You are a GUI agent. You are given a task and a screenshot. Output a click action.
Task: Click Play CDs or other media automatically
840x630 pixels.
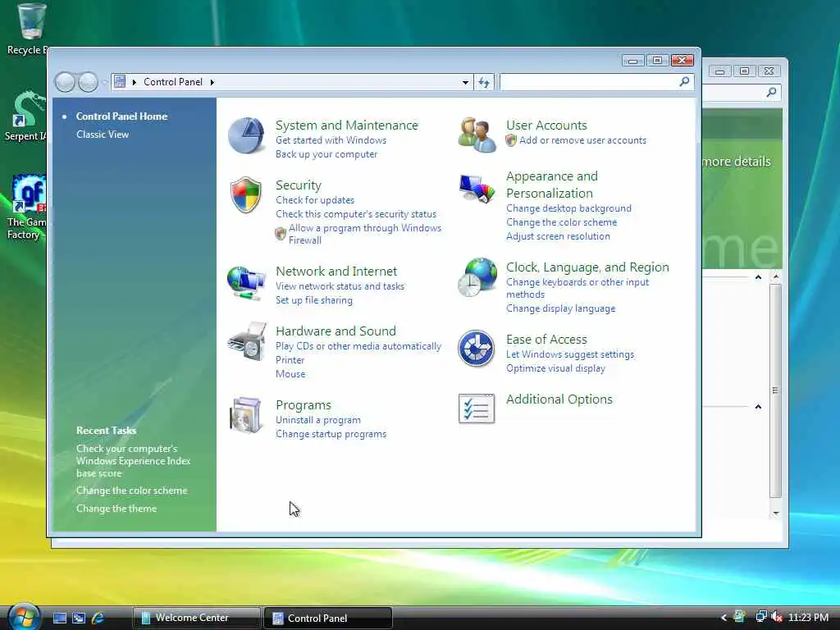358,346
